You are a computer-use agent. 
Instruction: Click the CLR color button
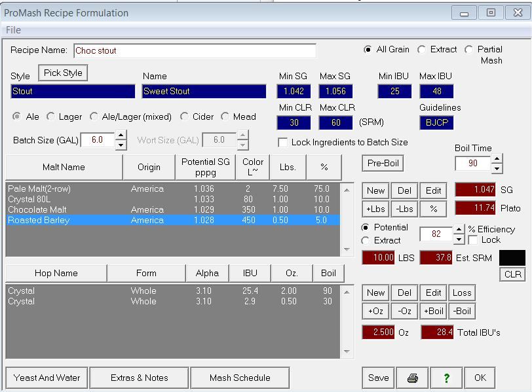pyautogui.click(x=512, y=274)
